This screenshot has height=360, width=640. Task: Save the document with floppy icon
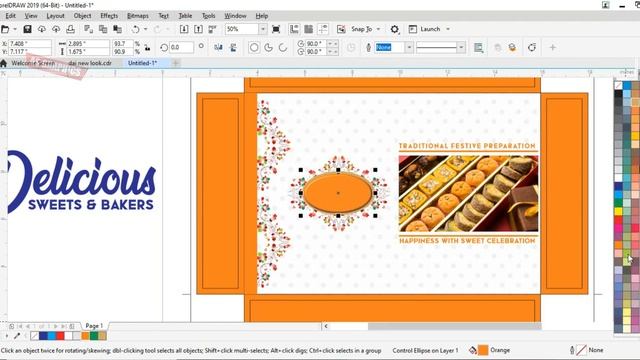pos(27,29)
